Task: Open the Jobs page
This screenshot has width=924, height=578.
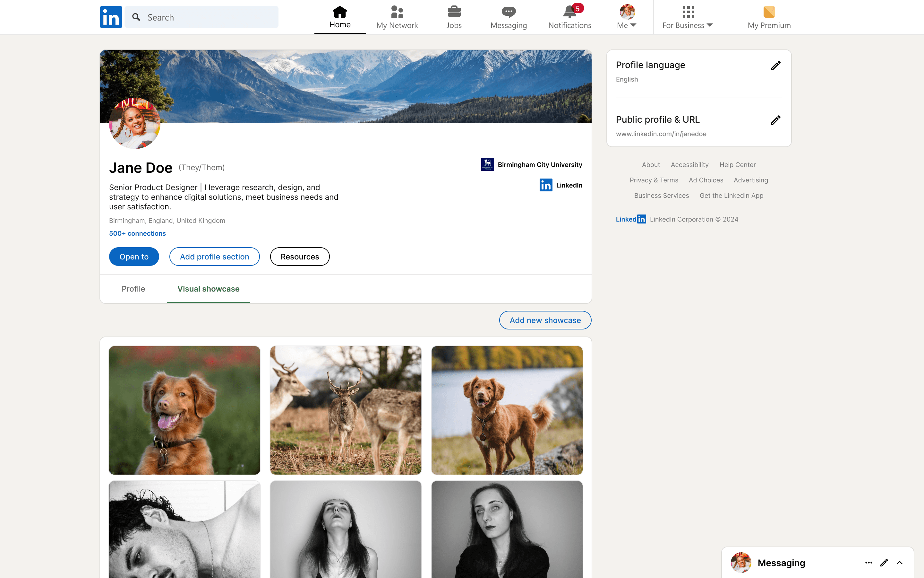Action: (454, 17)
